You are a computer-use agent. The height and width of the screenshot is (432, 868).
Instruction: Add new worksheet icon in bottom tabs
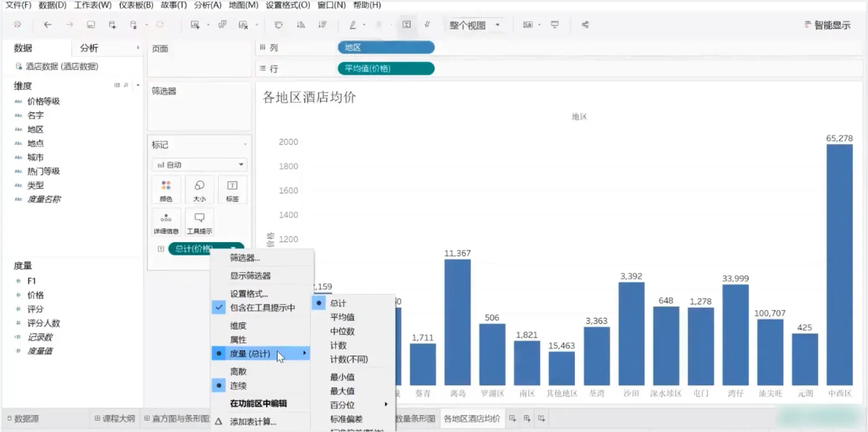tap(513, 418)
